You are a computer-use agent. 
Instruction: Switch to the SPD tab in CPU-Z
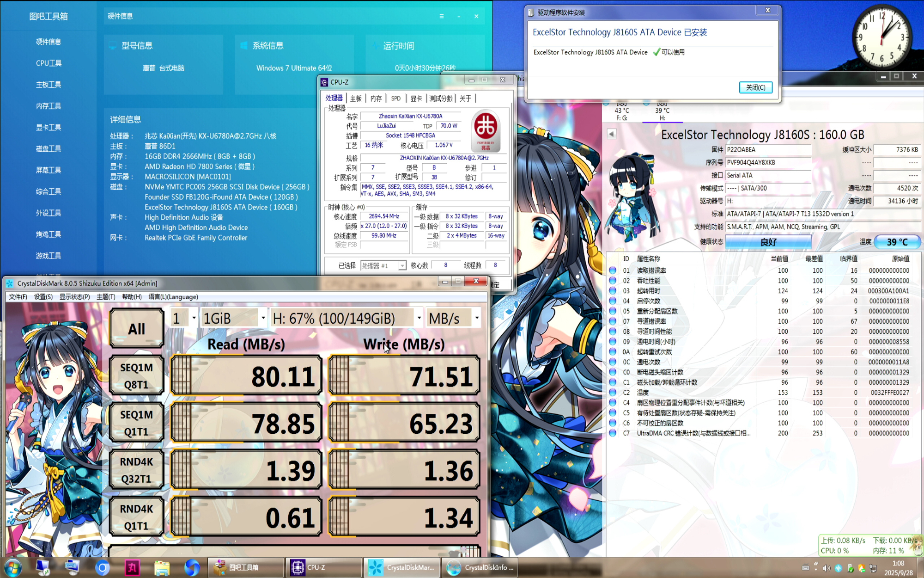[x=395, y=98]
